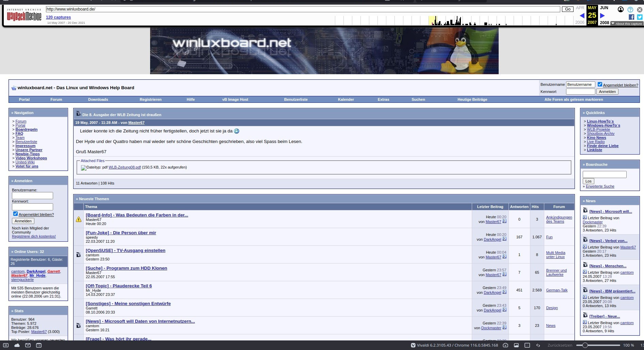The height and width of the screenshot is (350, 644).
Task: Go to last post icon in OpenSUSE row
Action: (x=504, y=257)
